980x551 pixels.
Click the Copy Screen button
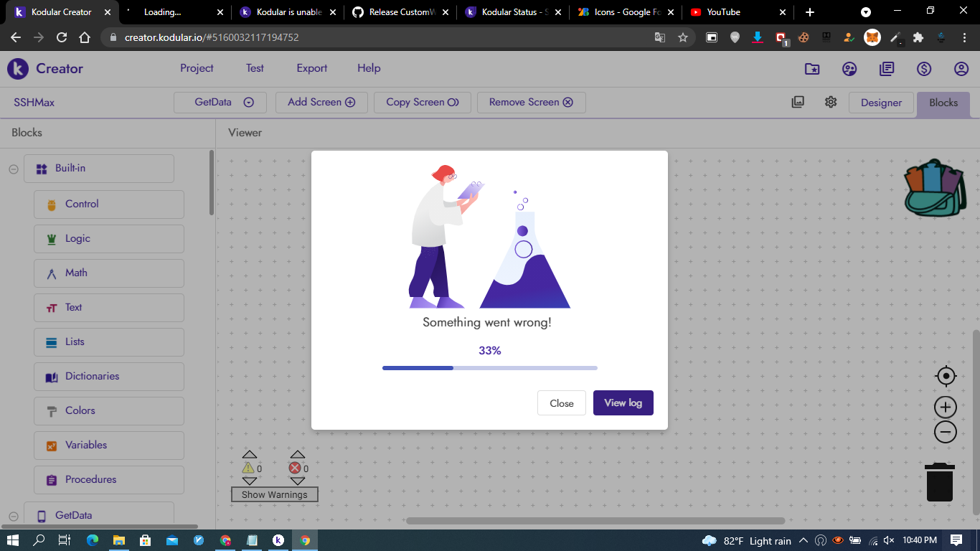pyautogui.click(x=422, y=102)
